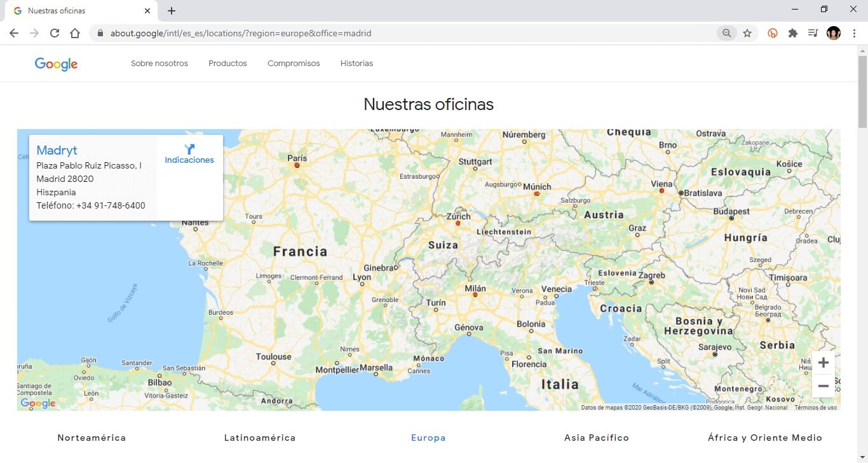Click the Hungría label on map
This screenshot has height=463, width=868.
point(745,238)
